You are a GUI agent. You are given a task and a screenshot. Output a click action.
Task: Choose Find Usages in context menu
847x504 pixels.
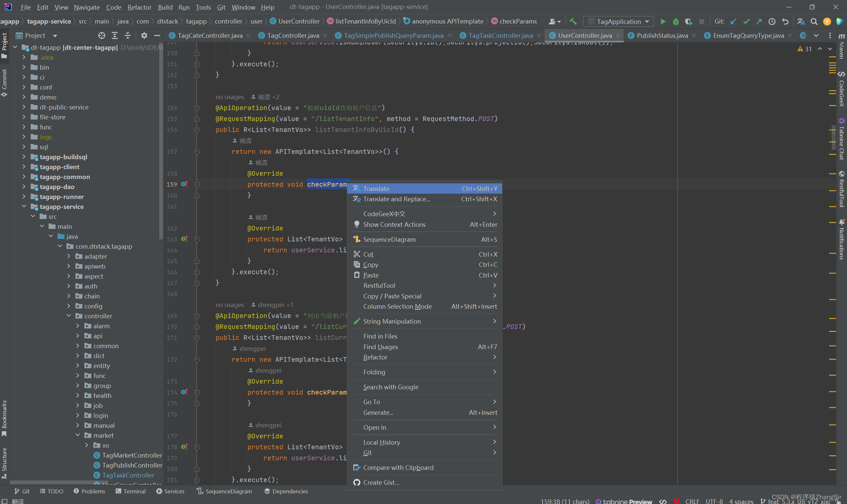[x=424, y=347]
